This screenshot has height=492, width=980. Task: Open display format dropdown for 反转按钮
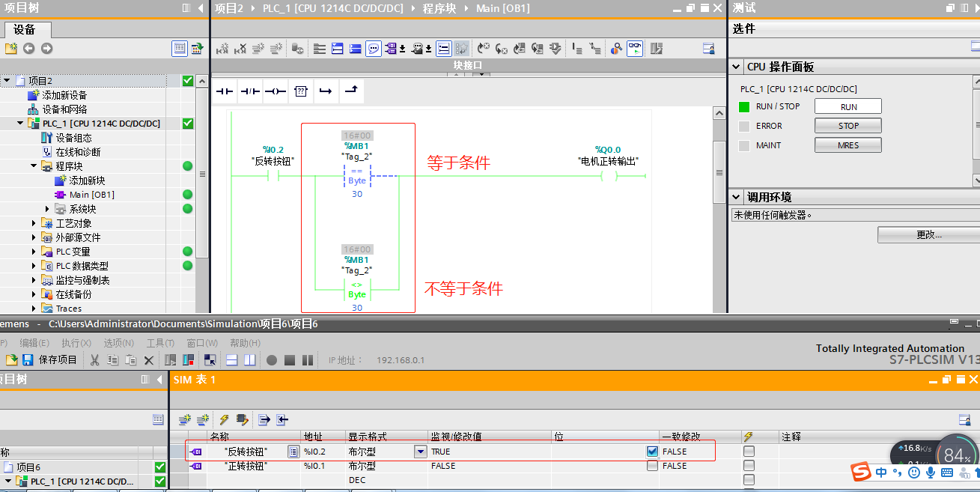coord(419,452)
